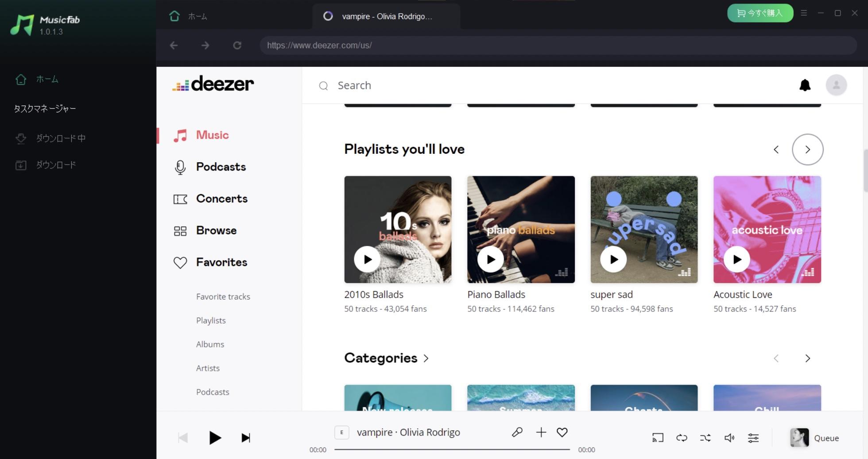
Task: Play the Piano Ballads playlist
Action: (490, 260)
